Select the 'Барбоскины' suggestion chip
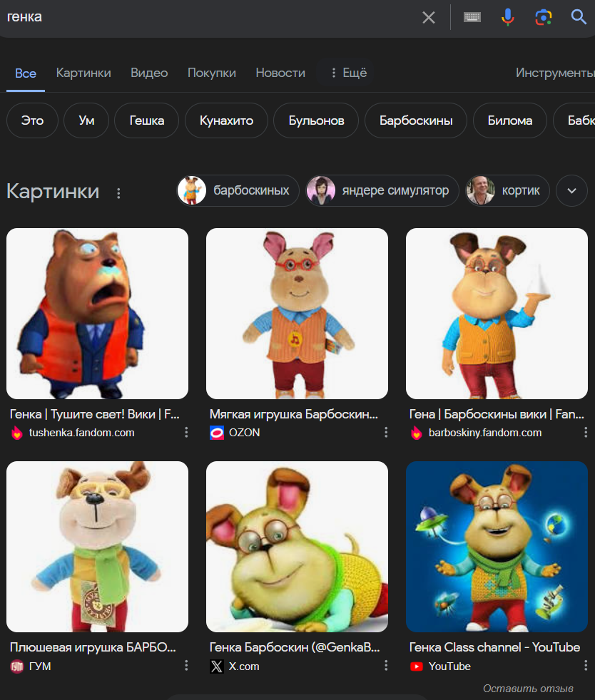Viewport: 595px width, 700px height. tap(416, 120)
